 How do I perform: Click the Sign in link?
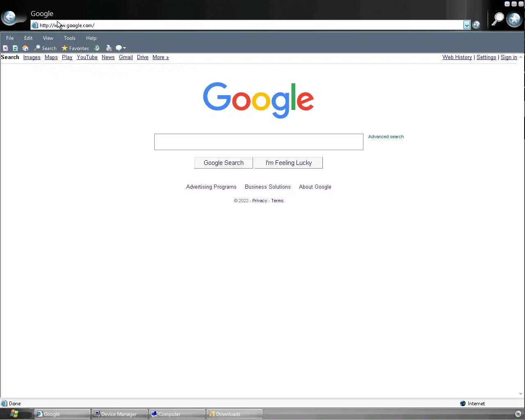[x=509, y=57]
